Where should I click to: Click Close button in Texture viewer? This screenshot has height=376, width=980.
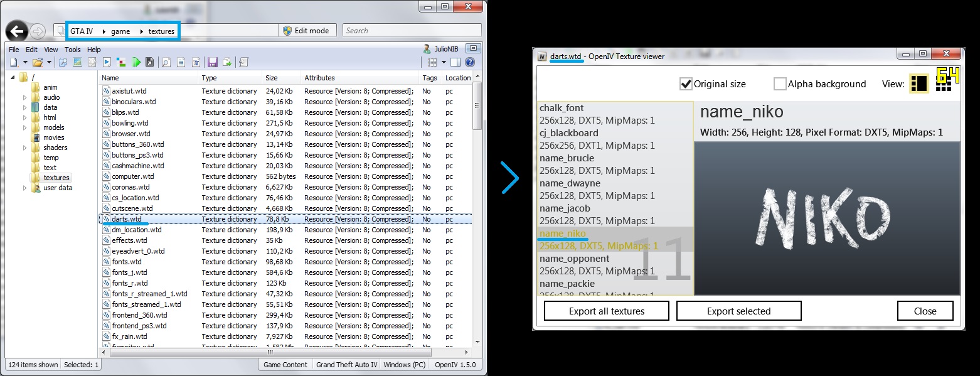point(925,311)
